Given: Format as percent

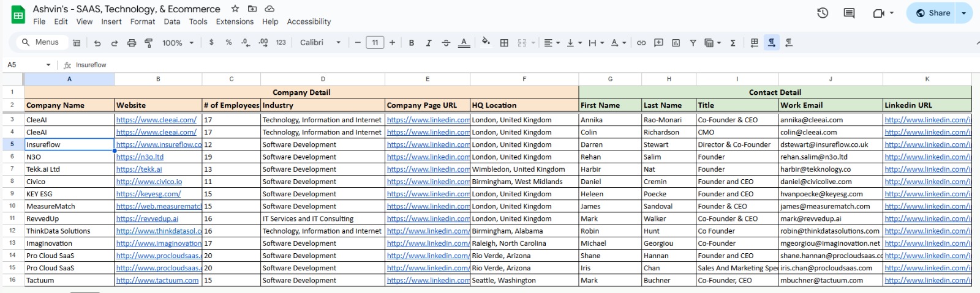Looking at the screenshot, I should [x=228, y=43].
